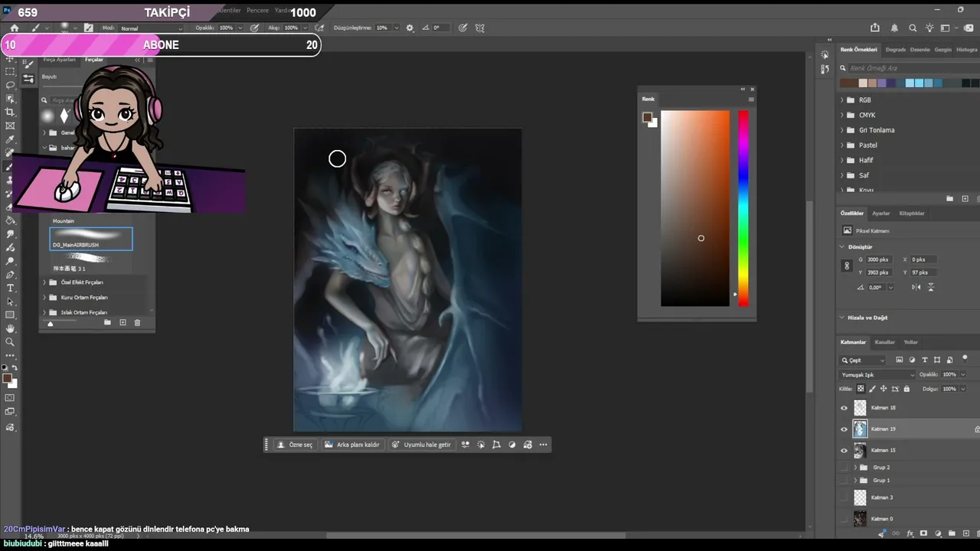Create a new swatch in the Swatches panel
This screenshot has width=980, height=551.
[x=965, y=199]
